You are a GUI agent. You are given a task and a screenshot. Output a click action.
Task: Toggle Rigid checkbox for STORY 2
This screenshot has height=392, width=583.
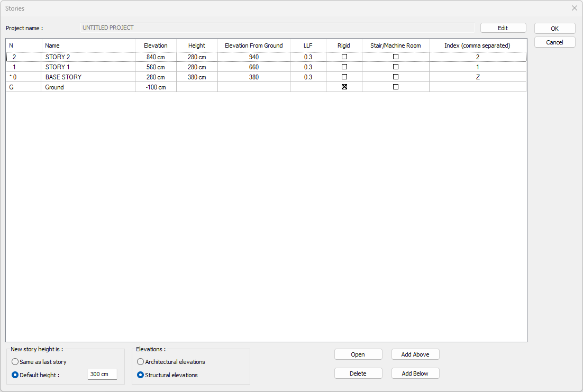pos(344,57)
